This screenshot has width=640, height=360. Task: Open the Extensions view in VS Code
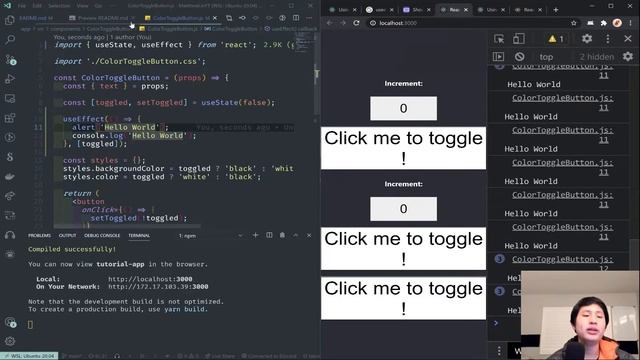pyautogui.click(x=10, y=118)
